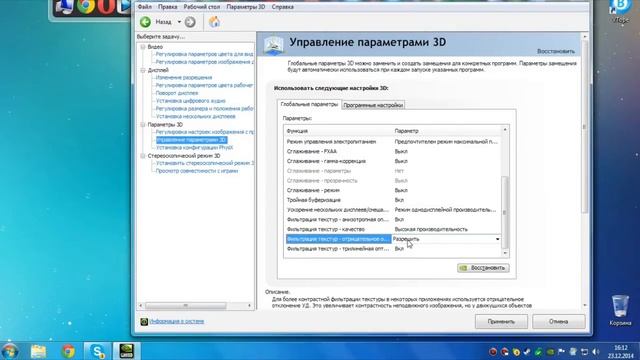Screen dimensions: 640x360
Task: Click the volume speaker tray icon
Action: click(596, 352)
